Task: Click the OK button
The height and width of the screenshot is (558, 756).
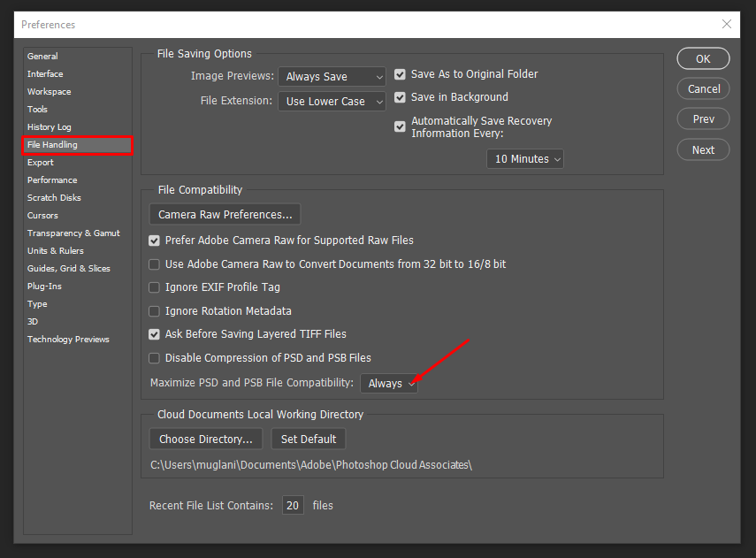Action: (703, 59)
